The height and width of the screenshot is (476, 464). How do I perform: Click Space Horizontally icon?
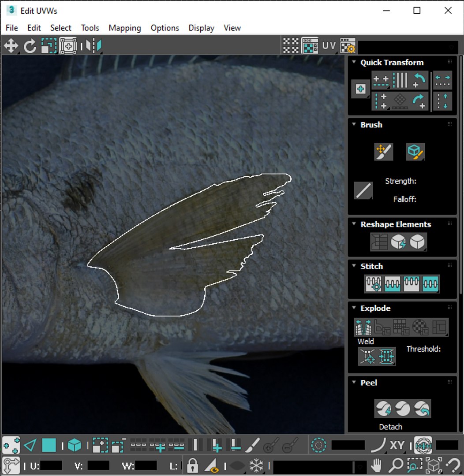[442, 81]
